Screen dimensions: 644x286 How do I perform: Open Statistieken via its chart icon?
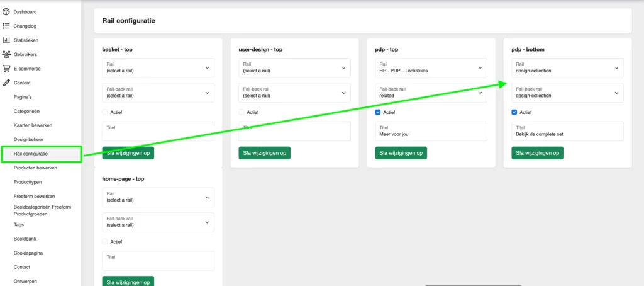tap(6, 40)
